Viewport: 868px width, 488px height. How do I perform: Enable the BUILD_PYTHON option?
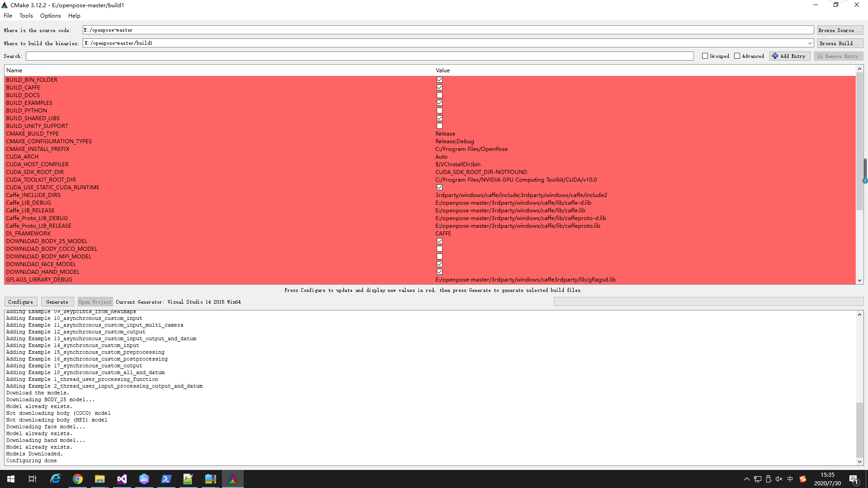(x=439, y=110)
